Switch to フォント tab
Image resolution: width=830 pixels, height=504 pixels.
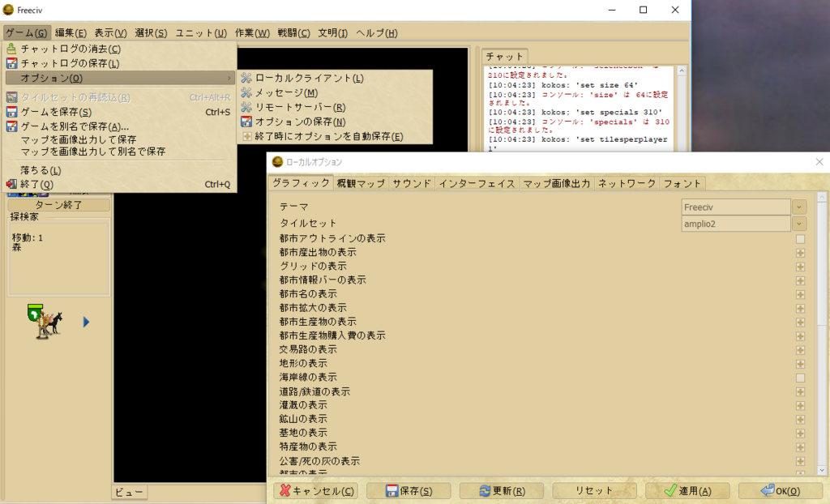[682, 183]
